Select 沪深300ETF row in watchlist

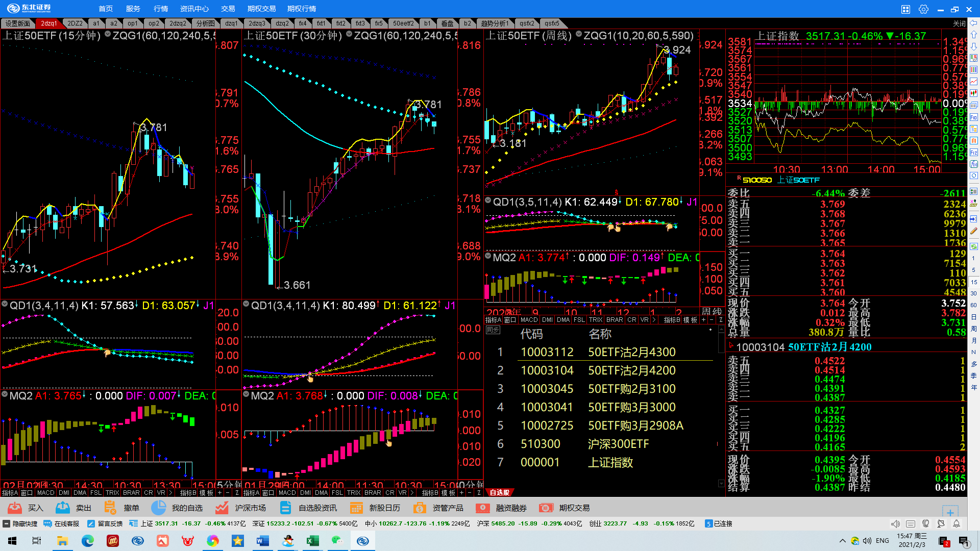click(x=618, y=444)
